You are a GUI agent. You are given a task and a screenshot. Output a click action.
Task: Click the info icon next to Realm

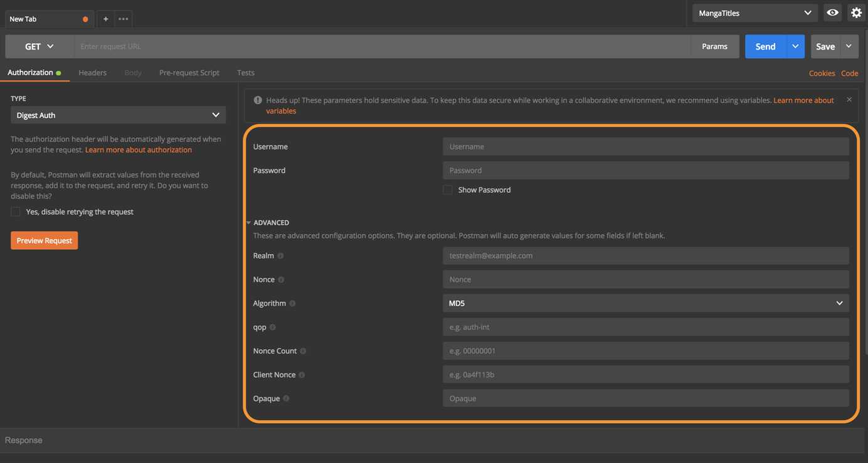pos(280,256)
